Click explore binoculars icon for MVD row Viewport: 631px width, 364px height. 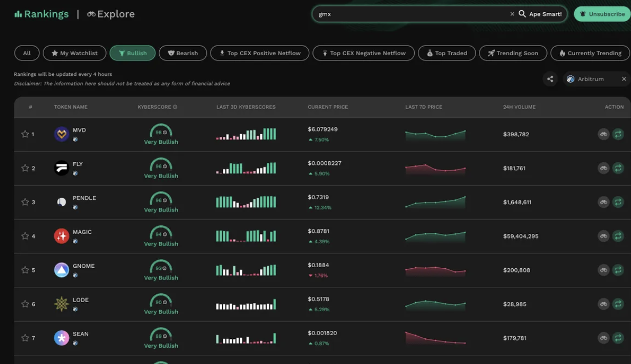click(x=603, y=134)
